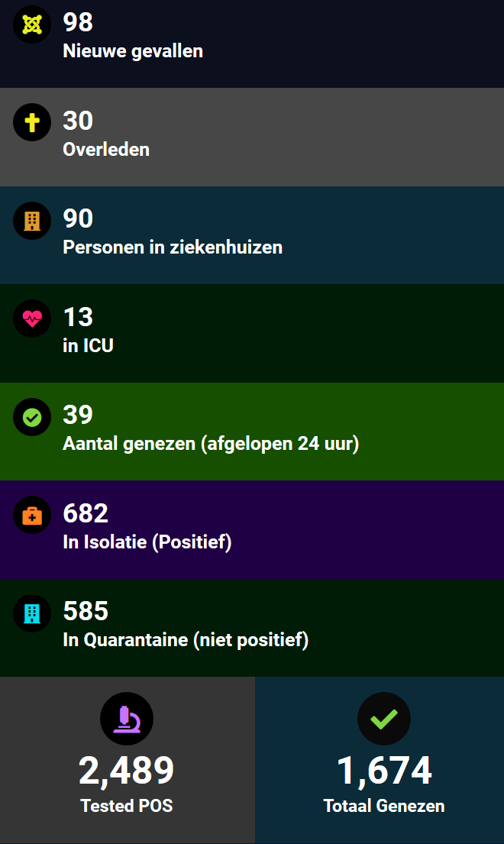
Task: Click Aantal genezen (afgelopen 24 uur) text
Action: pos(211,444)
